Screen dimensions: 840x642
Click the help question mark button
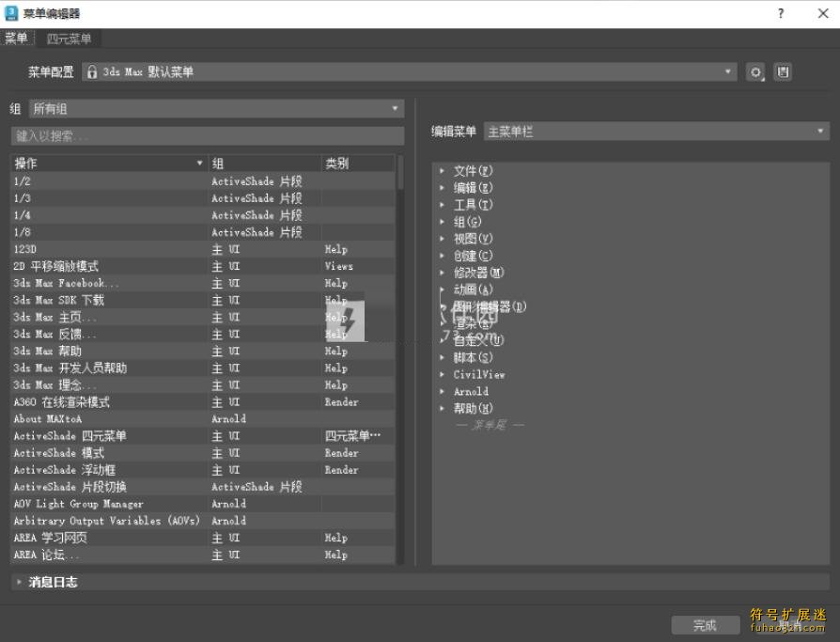pos(781,13)
